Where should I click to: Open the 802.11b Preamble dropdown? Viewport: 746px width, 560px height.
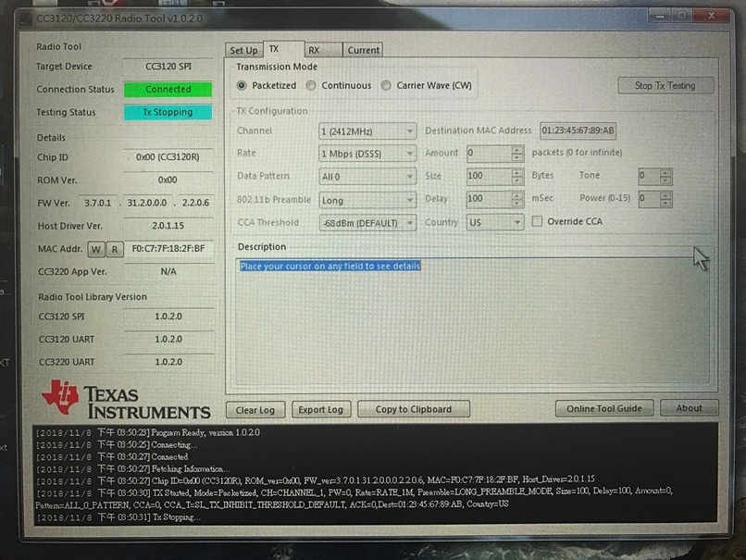[367, 200]
